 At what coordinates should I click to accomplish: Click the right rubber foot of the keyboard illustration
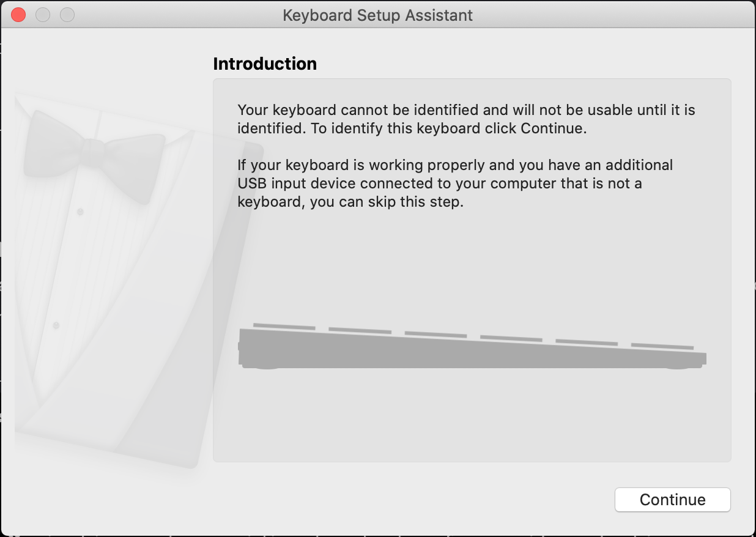click(x=682, y=366)
